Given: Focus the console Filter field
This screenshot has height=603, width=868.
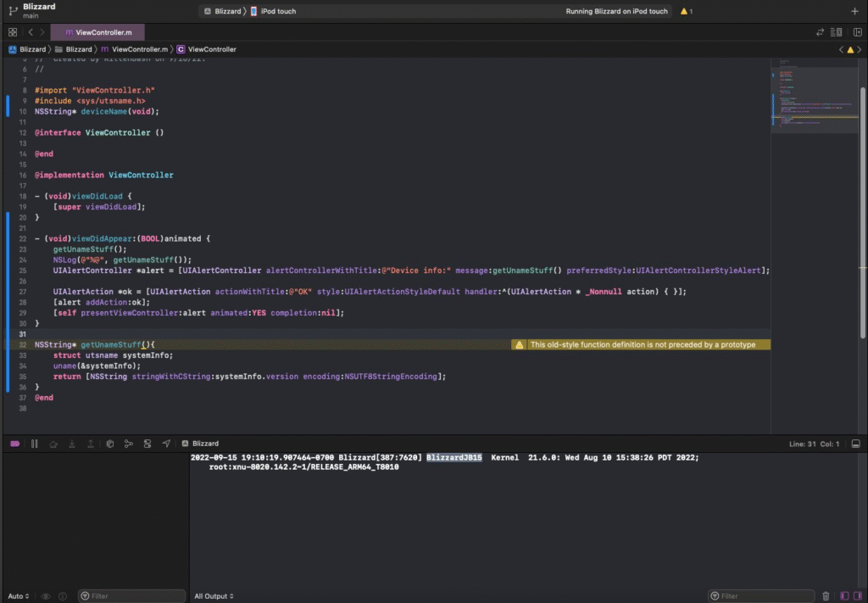Looking at the screenshot, I should [761, 596].
